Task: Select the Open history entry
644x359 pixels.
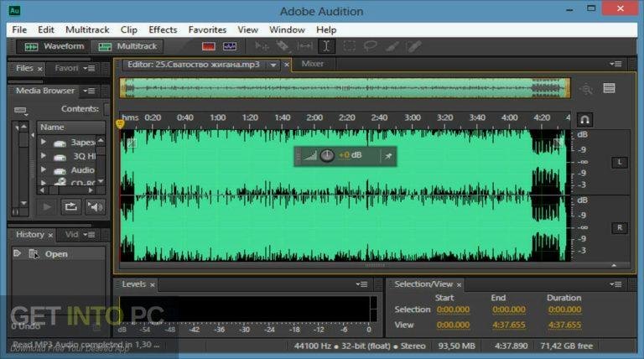Action: 58,254
